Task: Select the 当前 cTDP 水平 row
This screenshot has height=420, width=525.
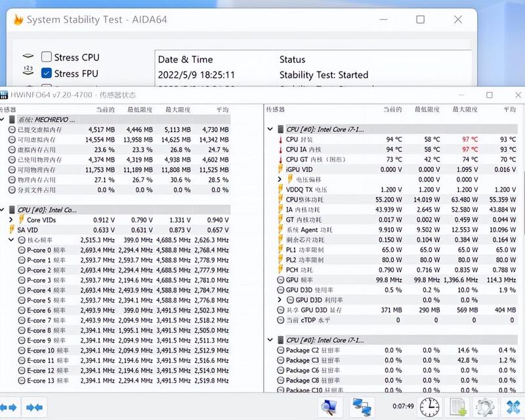Action: coord(397,320)
